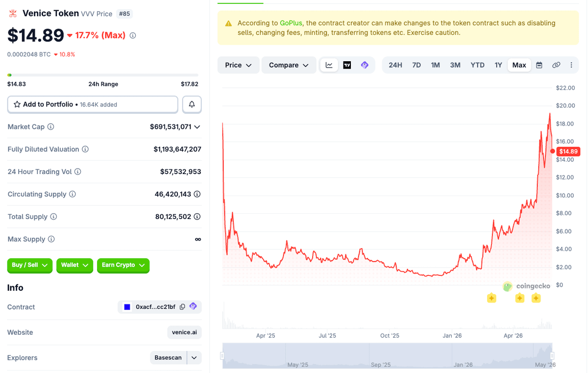This screenshot has width=588, height=373.
Task: Open the 24 Hour Trading Vol info icon
Action: (x=78, y=172)
